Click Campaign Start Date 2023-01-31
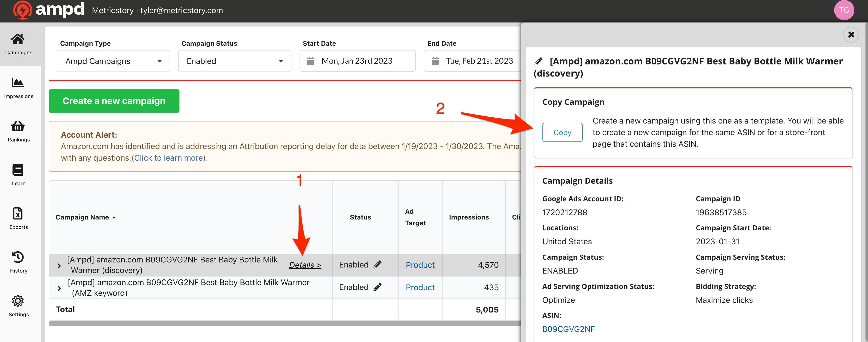 coord(717,241)
